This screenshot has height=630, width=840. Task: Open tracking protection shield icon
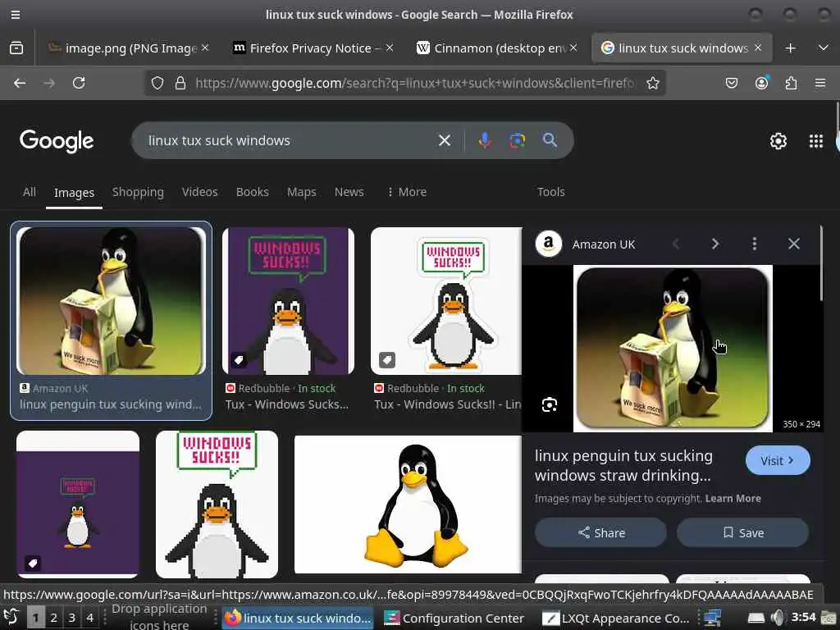(x=157, y=83)
